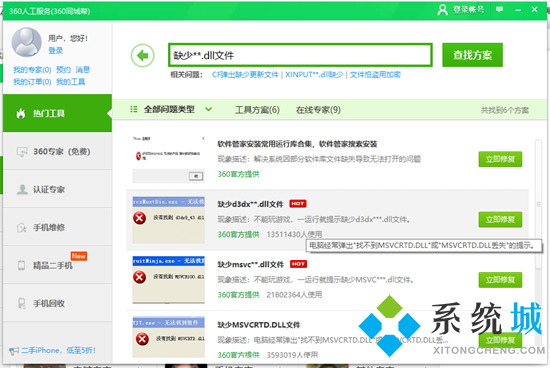Click the results list vertical scrollbar
550x368 pixels.
tap(538, 205)
